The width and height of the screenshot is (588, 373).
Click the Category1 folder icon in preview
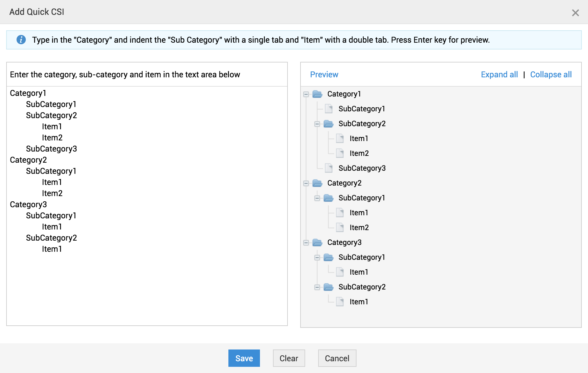(x=318, y=94)
